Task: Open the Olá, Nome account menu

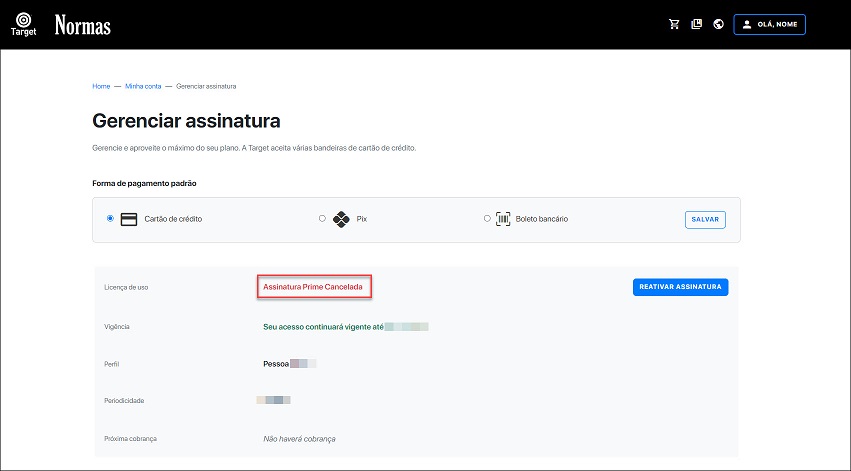Action: pos(769,24)
